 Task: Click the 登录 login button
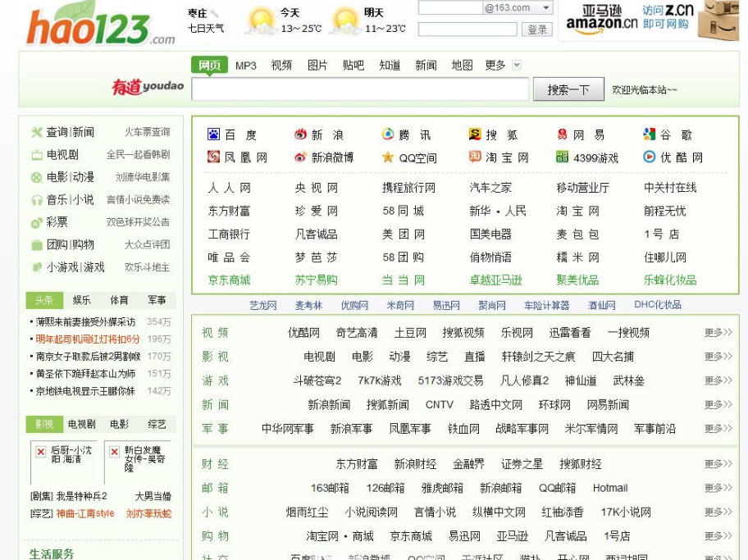pos(537,30)
